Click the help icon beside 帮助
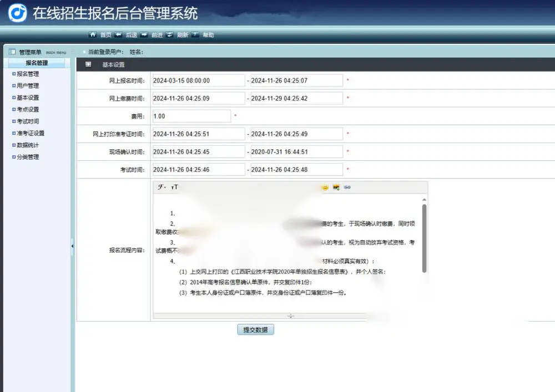Viewport: 555px width, 392px height. 195,34
